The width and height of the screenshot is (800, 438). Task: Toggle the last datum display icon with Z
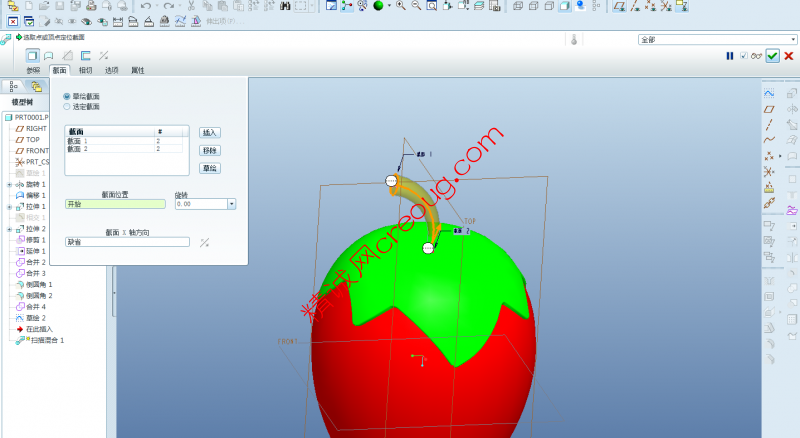tap(682, 6)
